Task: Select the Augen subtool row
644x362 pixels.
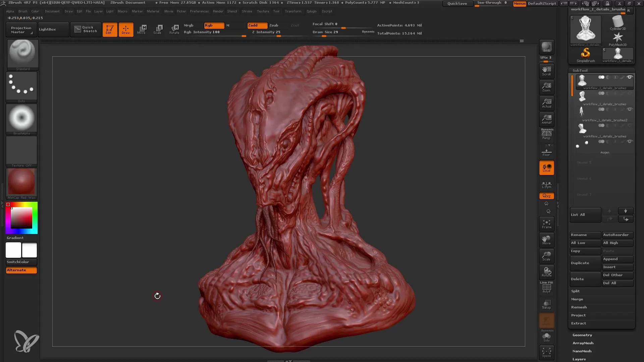Action: coord(605,147)
